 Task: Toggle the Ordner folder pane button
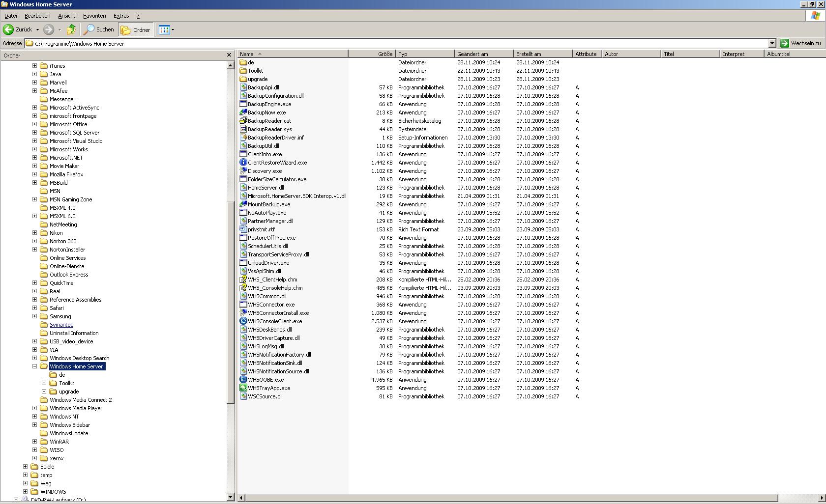coord(136,30)
